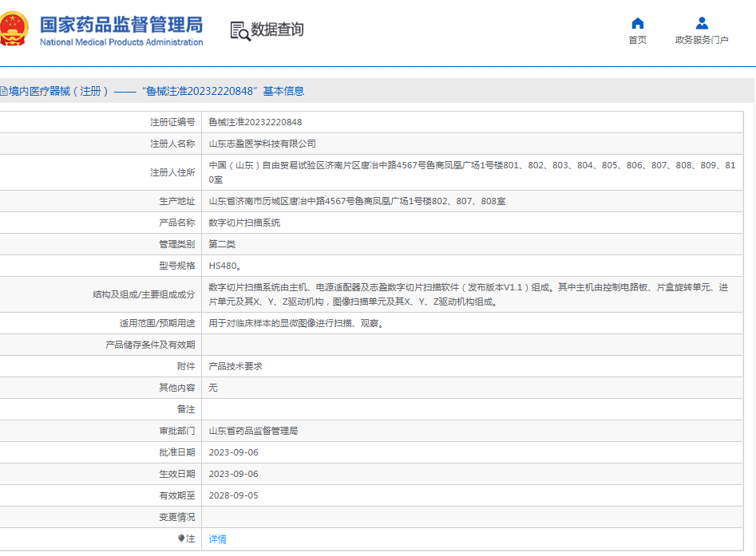Select 山东志盈医学科技有限公司 value
756x556 pixels.
263,144
